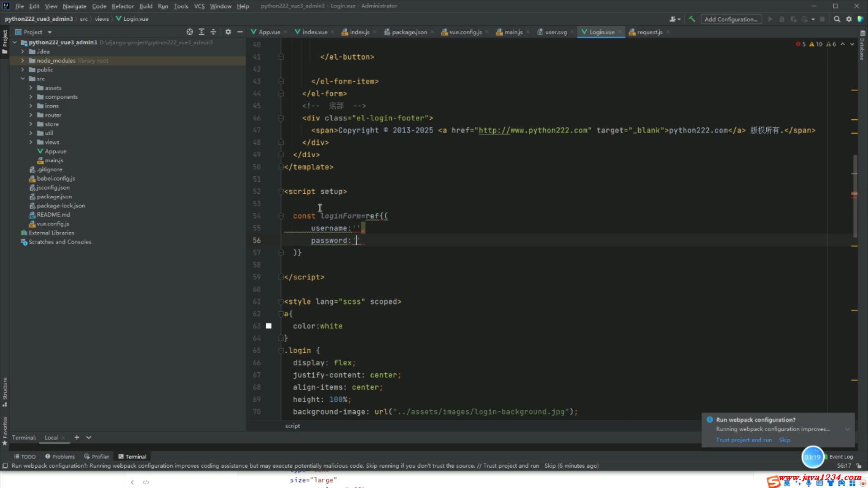
Task: Click the views breadcrumb in navigation bar
Action: (102, 19)
